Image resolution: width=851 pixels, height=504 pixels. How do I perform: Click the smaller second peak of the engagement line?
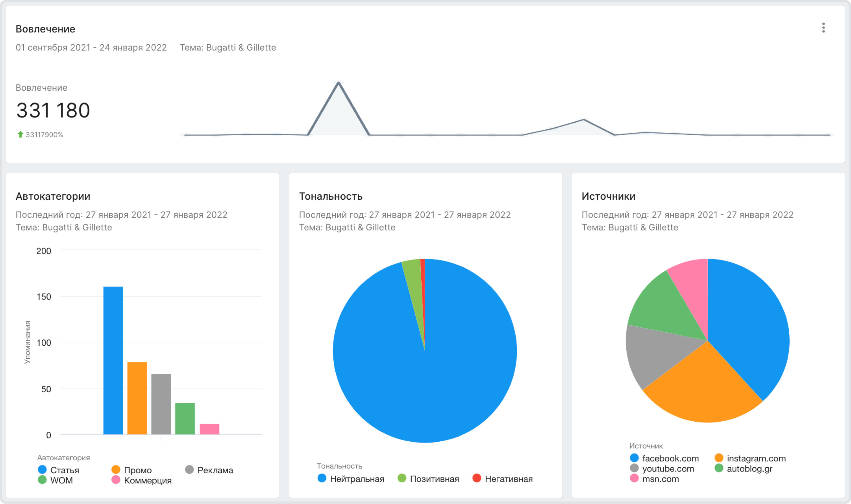pyautogui.click(x=583, y=120)
